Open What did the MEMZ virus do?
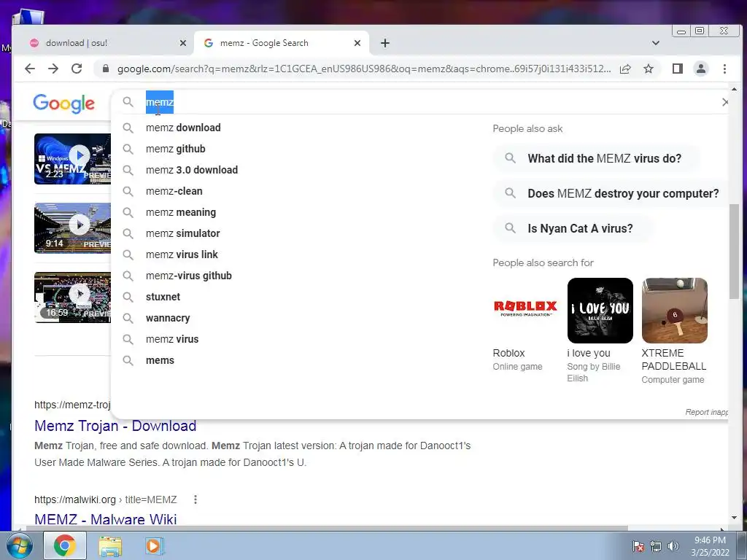 (596, 158)
